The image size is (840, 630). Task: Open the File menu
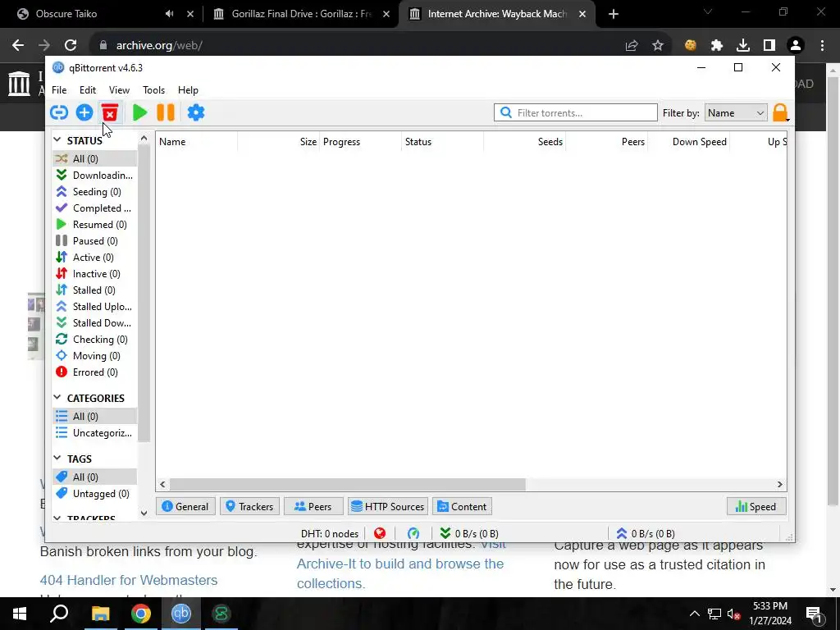59,90
